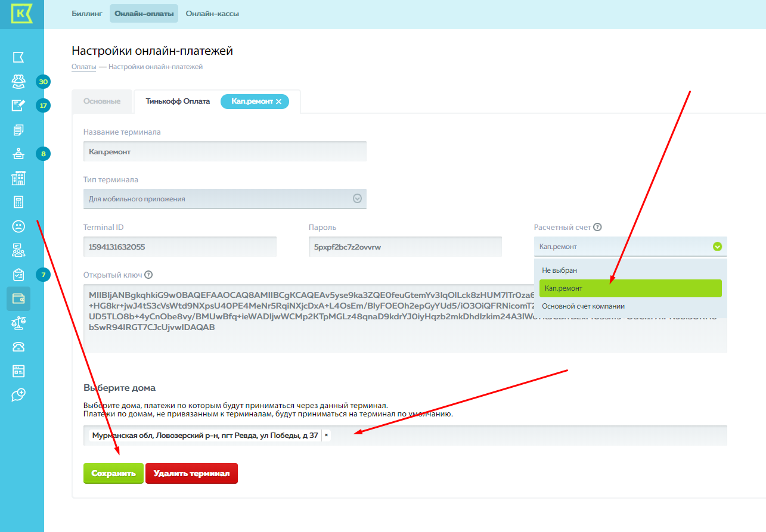Open the clipboard checklist sidebar icon
Viewport: 766px width, 532px height.
point(18,275)
